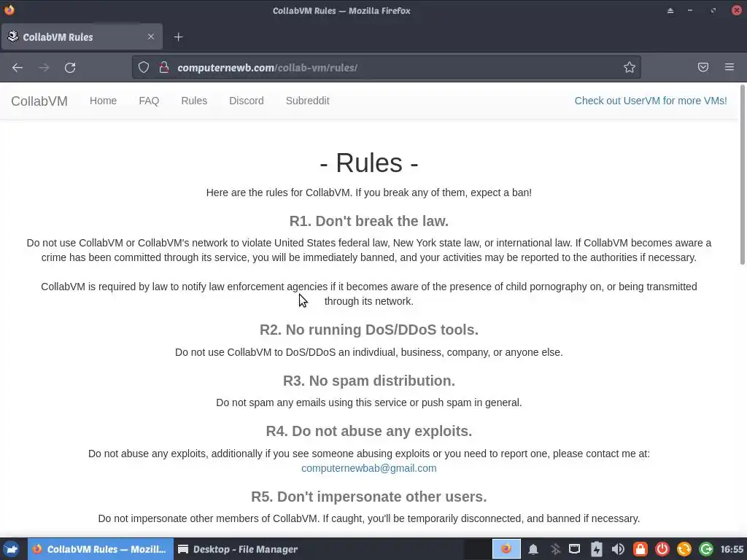Click the orange restart icon
Image resolution: width=747 pixels, height=560 pixels.
pyautogui.click(x=684, y=549)
